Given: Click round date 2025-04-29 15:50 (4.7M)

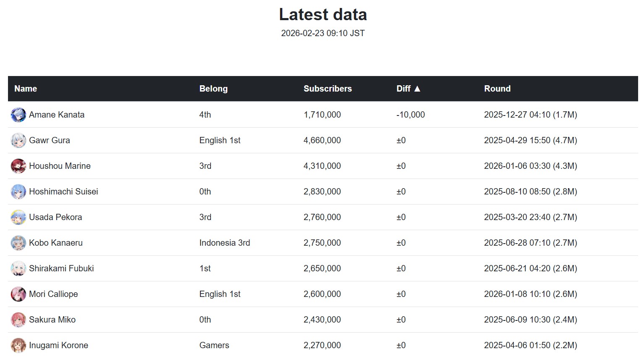Looking at the screenshot, I should coord(531,140).
